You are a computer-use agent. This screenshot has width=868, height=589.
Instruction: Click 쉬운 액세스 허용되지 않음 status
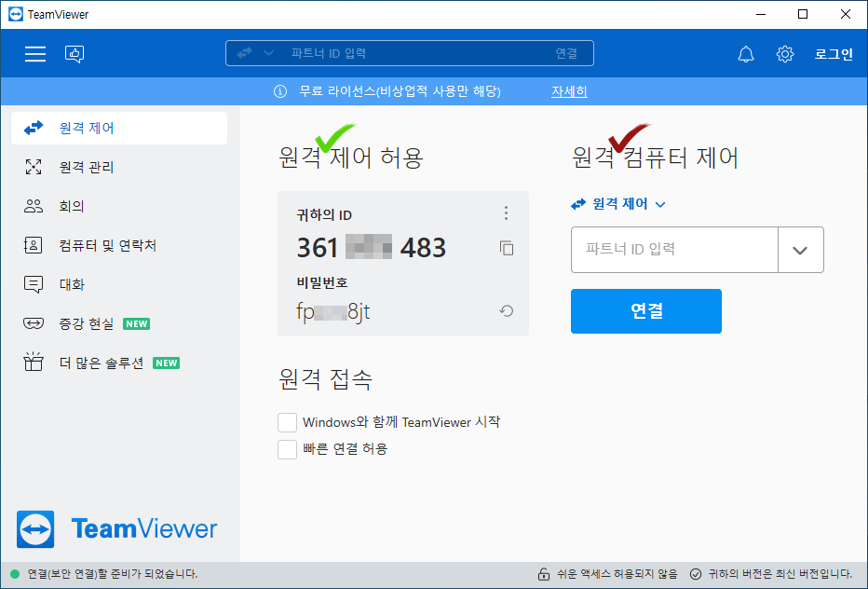pos(617,574)
